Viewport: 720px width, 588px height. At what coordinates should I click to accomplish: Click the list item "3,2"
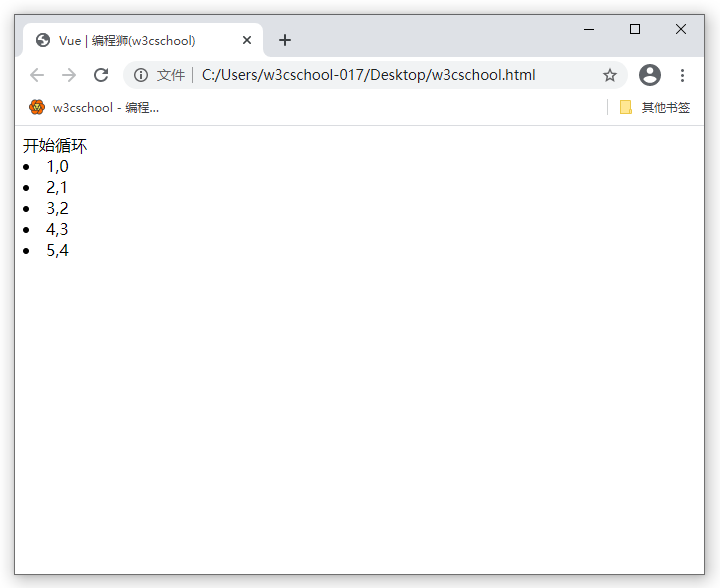pos(57,209)
